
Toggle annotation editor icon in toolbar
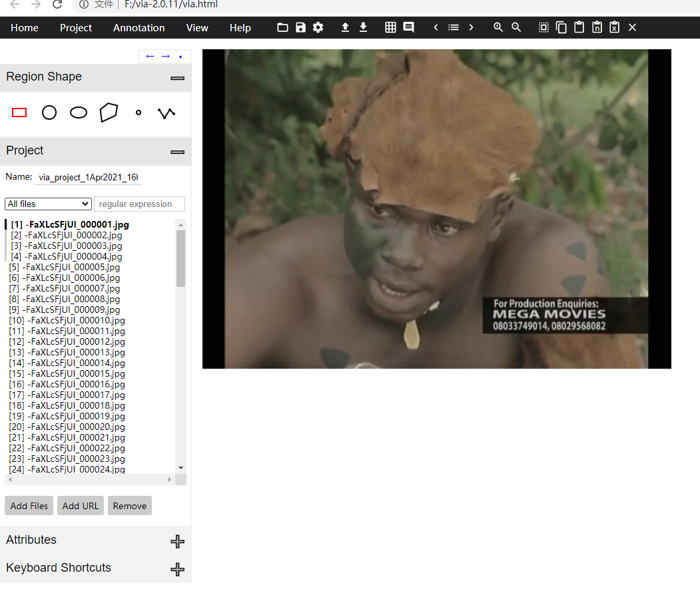(408, 27)
